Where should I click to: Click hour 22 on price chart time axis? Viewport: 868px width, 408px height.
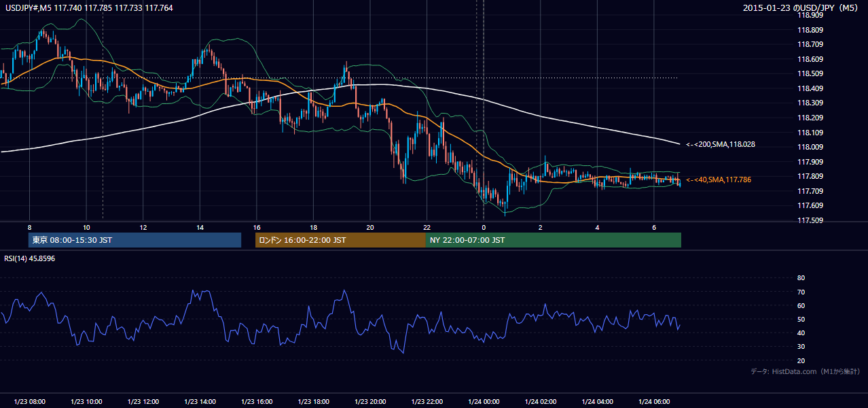(x=427, y=227)
